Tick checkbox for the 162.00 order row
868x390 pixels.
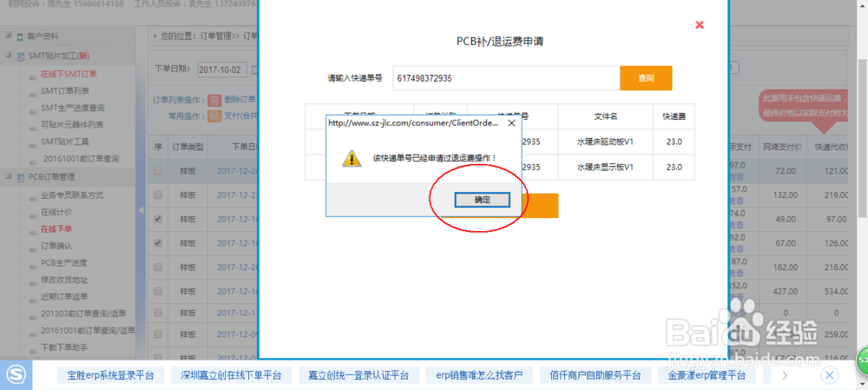click(158, 267)
